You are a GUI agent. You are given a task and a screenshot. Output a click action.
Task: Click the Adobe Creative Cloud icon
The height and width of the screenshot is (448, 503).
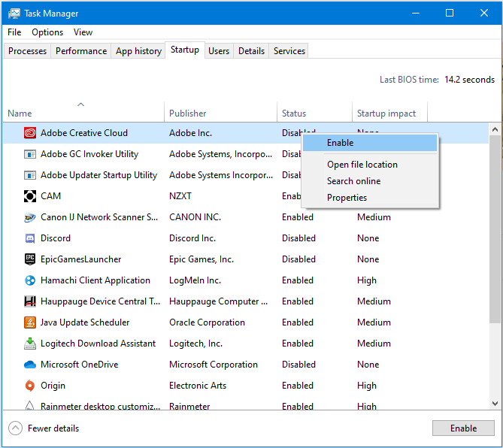pos(30,133)
